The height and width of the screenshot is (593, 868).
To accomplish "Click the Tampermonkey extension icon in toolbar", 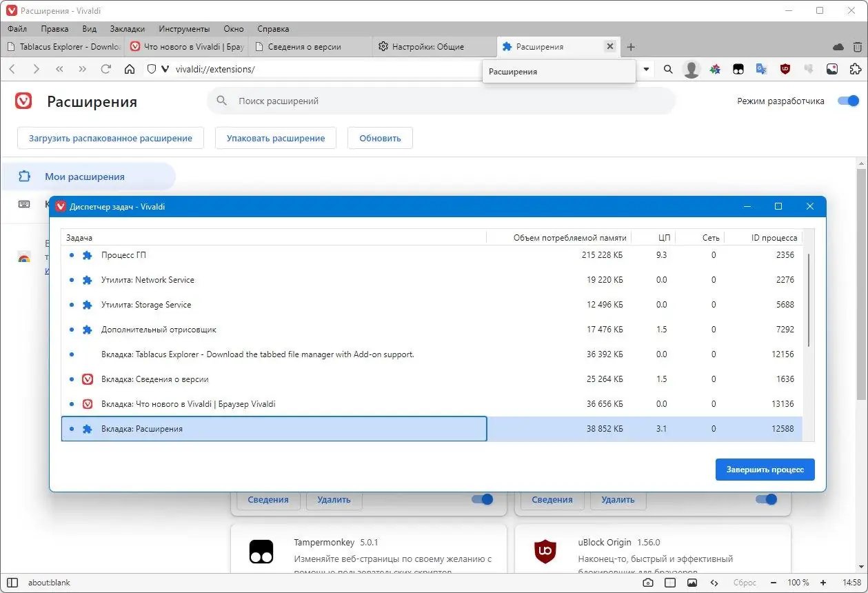I will (738, 69).
